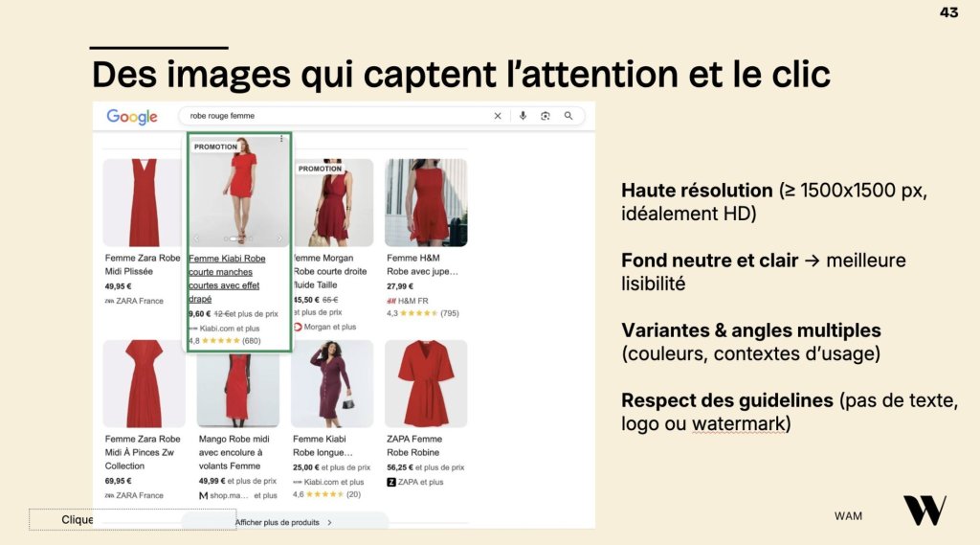
Task: Open the Zara Robe Midi Plissée thumbnail
Action: (144, 203)
